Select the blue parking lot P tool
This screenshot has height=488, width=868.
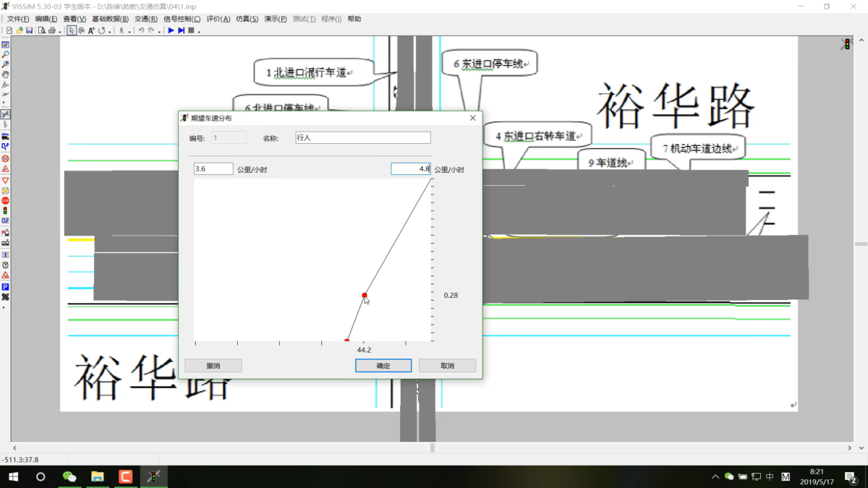pos(5,287)
